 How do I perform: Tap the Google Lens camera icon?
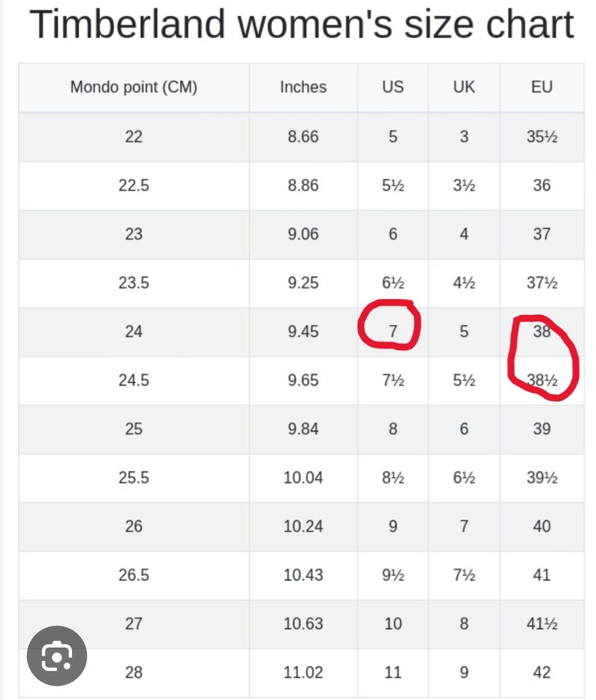tap(56, 655)
